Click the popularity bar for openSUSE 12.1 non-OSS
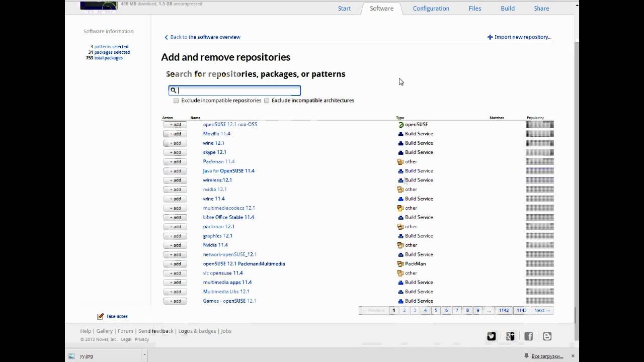Screen dimensions: 644x362 point(539,125)
